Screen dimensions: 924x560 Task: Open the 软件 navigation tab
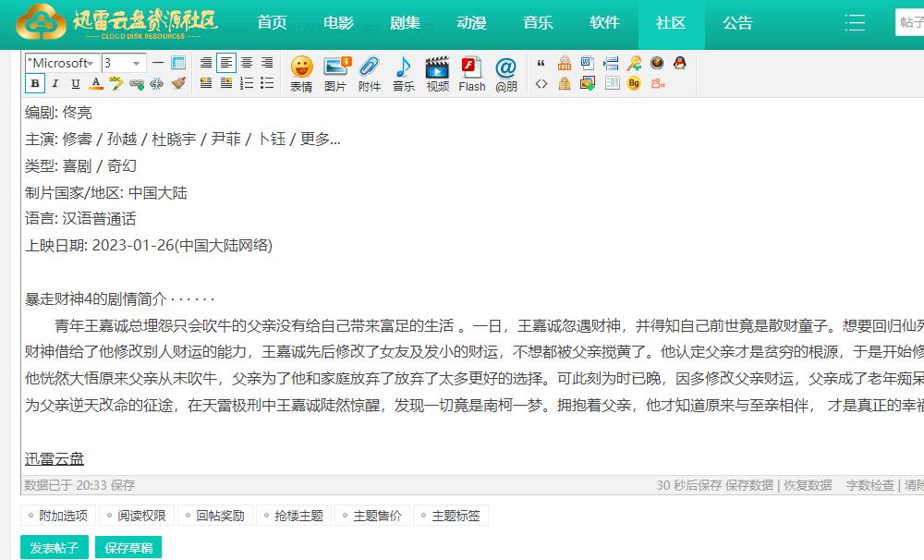(604, 23)
